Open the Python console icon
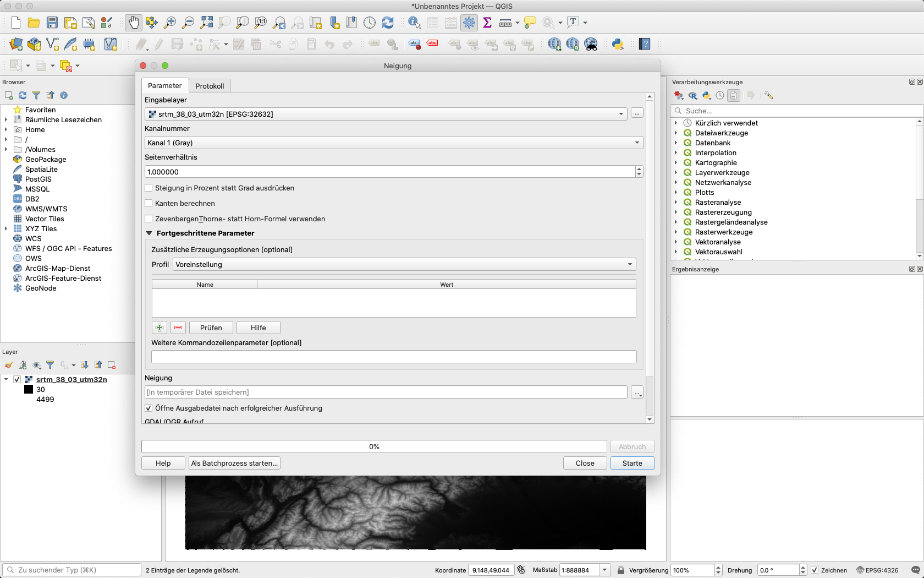924x578 pixels. coord(618,44)
